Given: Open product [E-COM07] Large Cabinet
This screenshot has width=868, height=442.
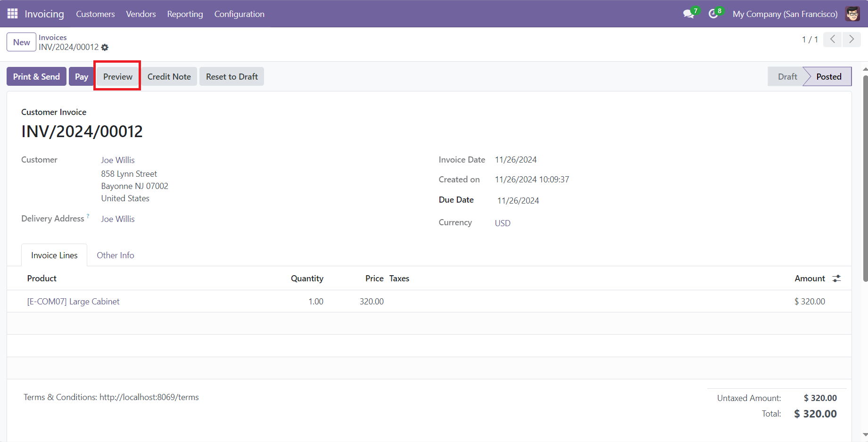Looking at the screenshot, I should pyautogui.click(x=73, y=301).
